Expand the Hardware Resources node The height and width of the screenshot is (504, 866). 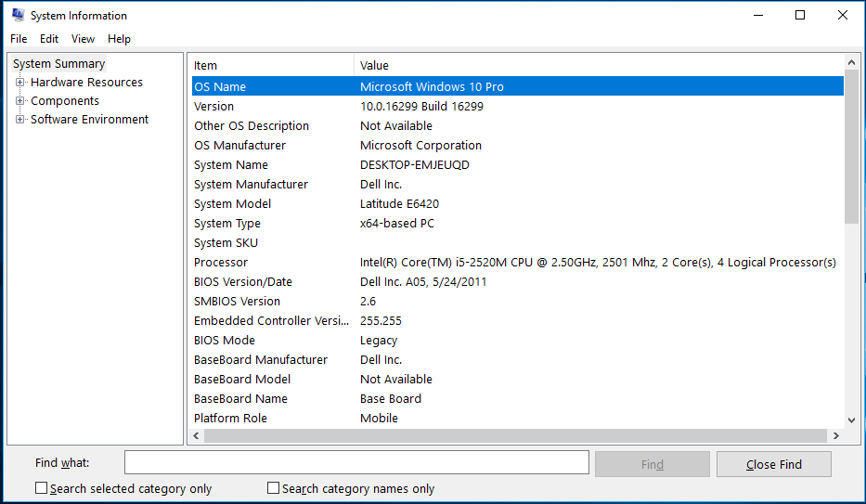tap(19, 83)
